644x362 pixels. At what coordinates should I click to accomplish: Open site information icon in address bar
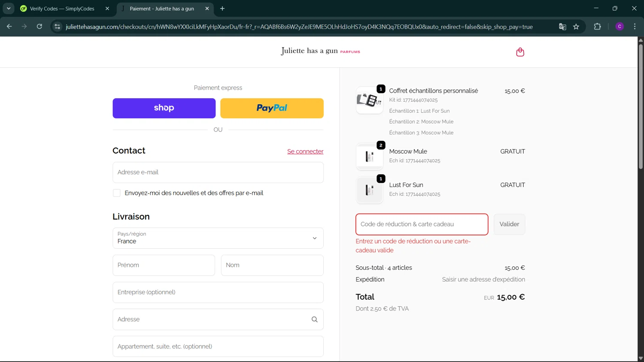(57, 27)
